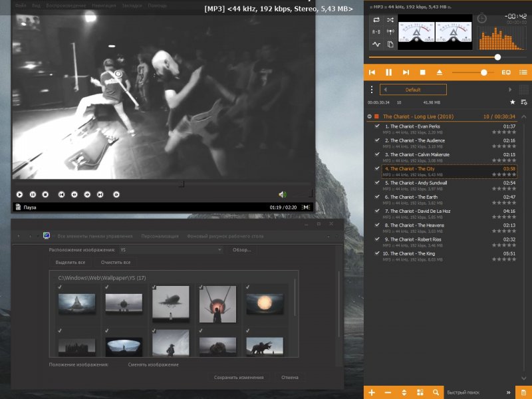532x399 pixels.
Task: Click the page icon at the bottom-right of AIMP
Action: (x=523, y=392)
